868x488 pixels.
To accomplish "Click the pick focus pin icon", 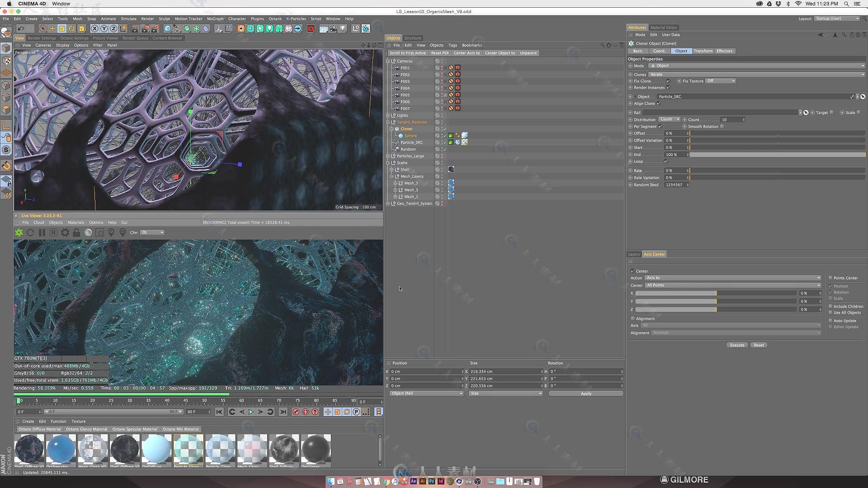I will pos(111,232).
